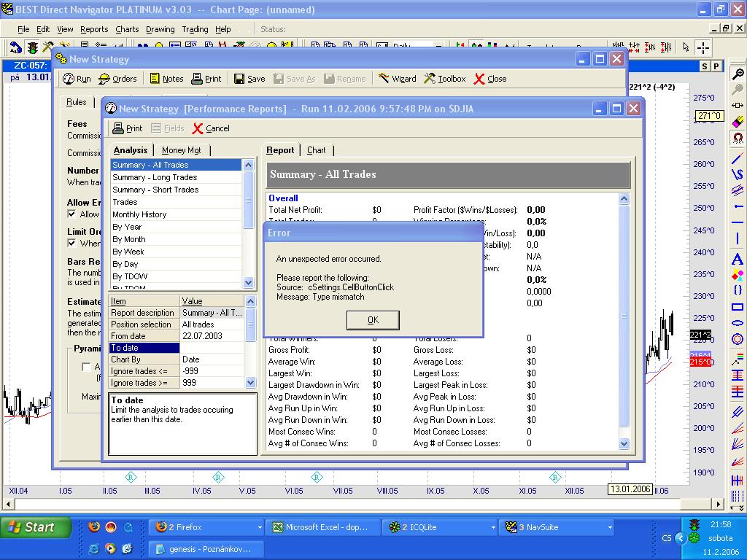Viewport: 747px width, 560px height.
Task: Open the Wizard tool in New Strategy
Action: pos(397,79)
